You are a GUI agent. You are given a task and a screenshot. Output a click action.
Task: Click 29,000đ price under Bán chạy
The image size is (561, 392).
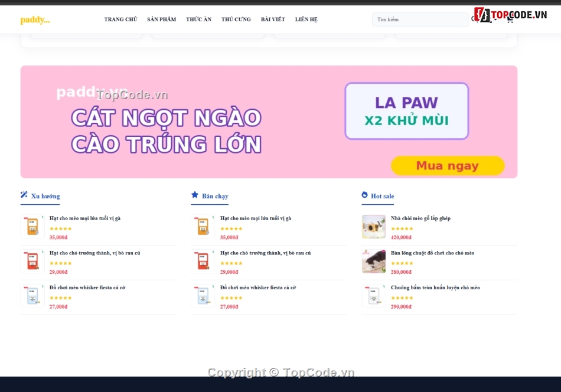[229, 272]
